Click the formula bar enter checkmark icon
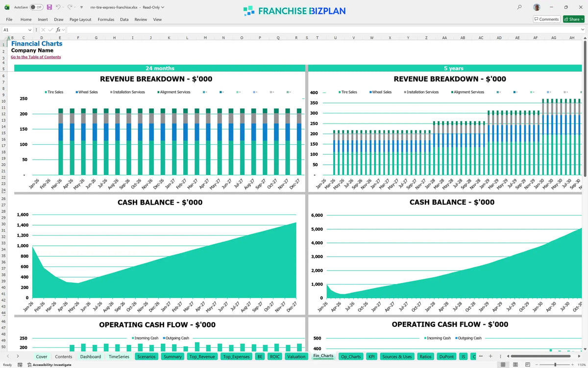This screenshot has width=588, height=368. 51,30
